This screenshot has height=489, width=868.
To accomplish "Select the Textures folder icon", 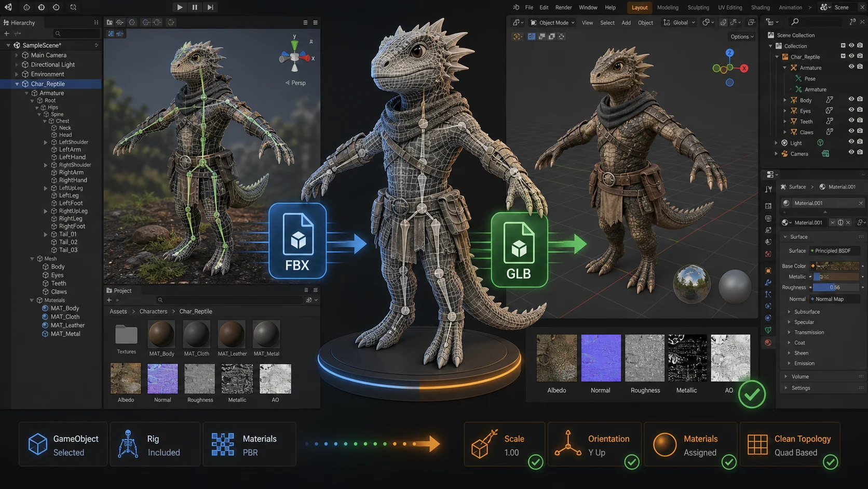I will click(x=126, y=335).
